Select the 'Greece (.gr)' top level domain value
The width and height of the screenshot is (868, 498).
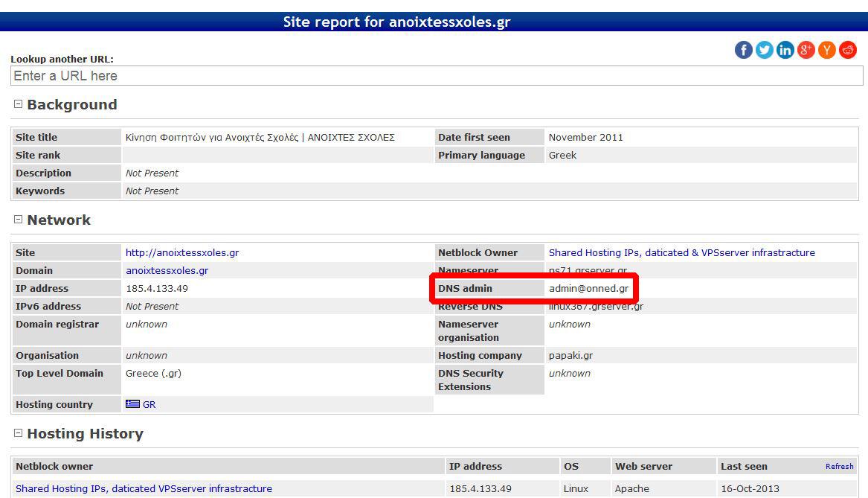click(153, 374)
